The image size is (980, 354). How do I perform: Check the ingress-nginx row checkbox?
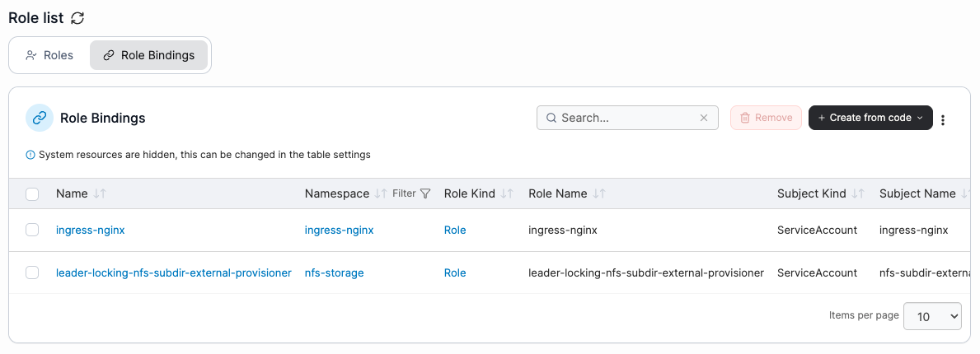[32, 230]
